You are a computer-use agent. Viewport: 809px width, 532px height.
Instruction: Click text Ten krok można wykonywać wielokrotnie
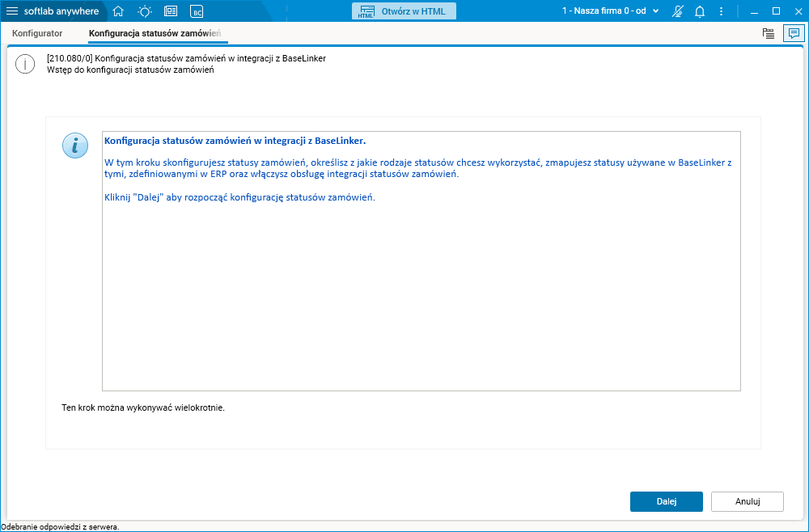pyautogui.click(x=143, y=407)
